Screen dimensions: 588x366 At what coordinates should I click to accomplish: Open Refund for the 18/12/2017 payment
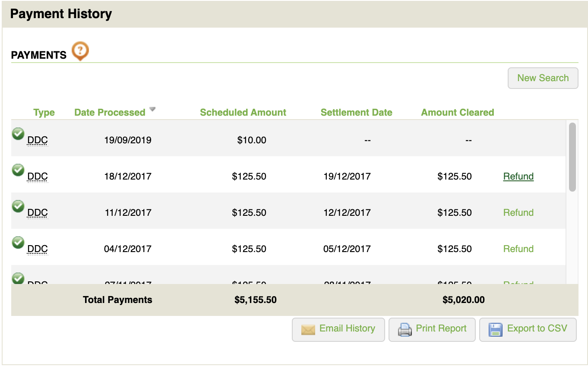coord(518,176)
